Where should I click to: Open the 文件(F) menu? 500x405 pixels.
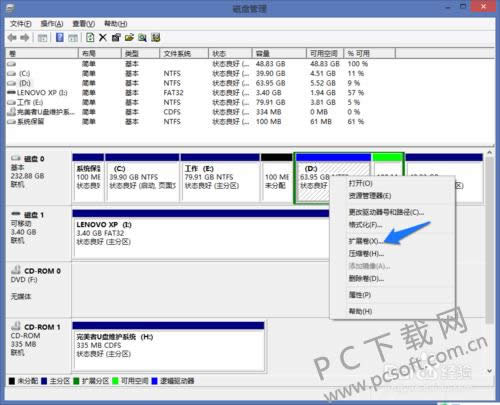pos(20,24)
